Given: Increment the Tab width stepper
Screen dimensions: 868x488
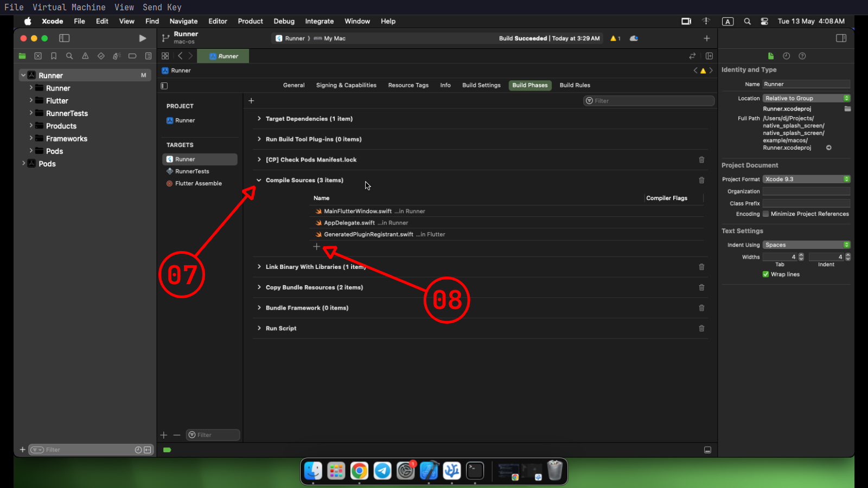Looking at the screenshot, I should pyautogui.click(x=801, y=255).
